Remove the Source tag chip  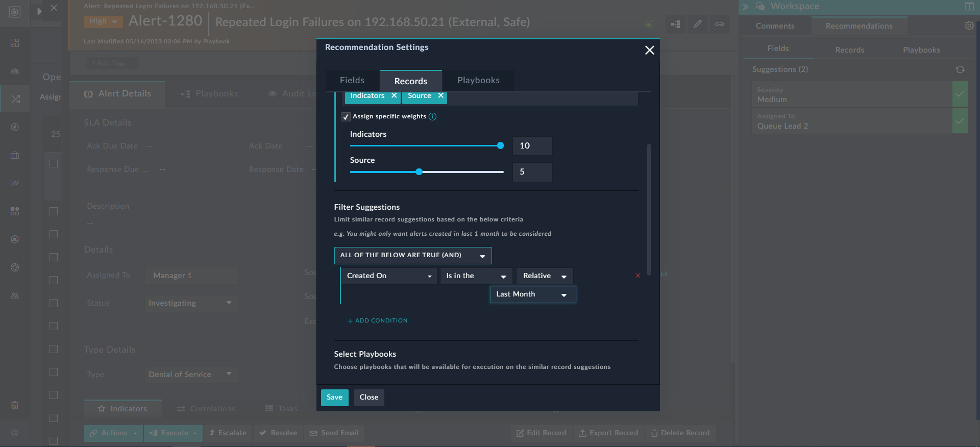tap(440, 96)
